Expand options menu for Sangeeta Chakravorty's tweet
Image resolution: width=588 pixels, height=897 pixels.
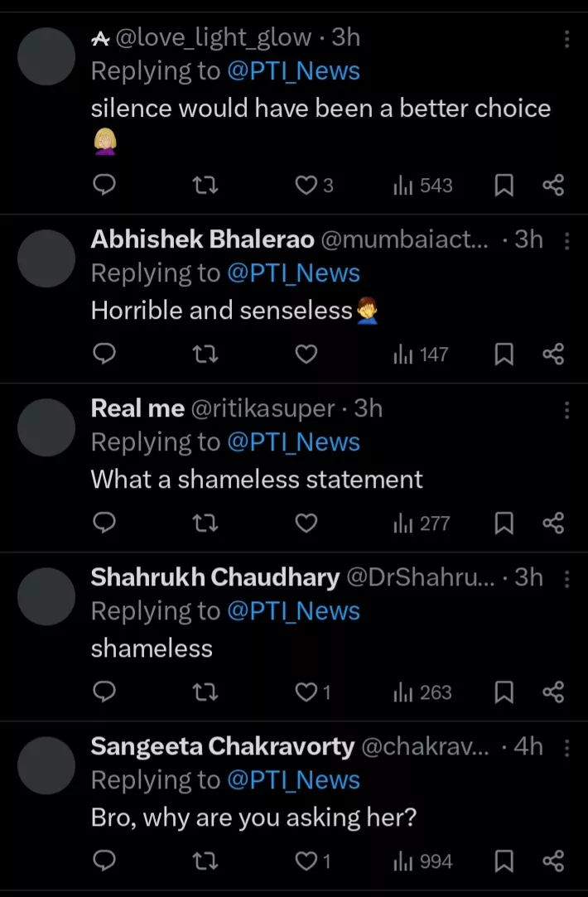point(567,749)
